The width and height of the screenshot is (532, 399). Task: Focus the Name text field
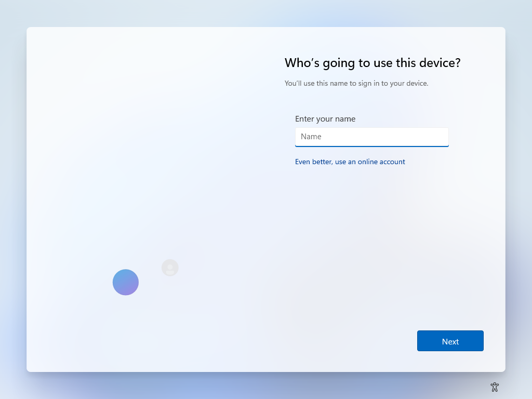(x=371, y=137)
